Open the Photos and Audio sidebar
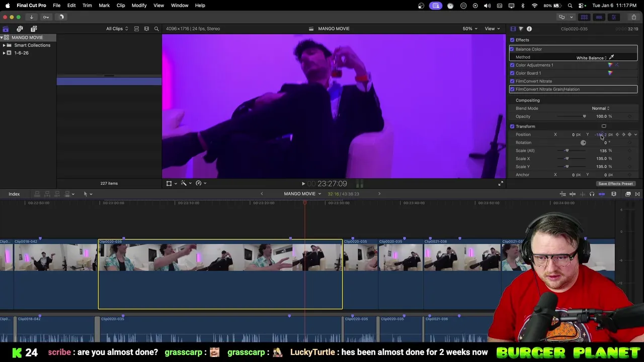The height and width of the screenshot is (362, 644). (x=20, y=29)
